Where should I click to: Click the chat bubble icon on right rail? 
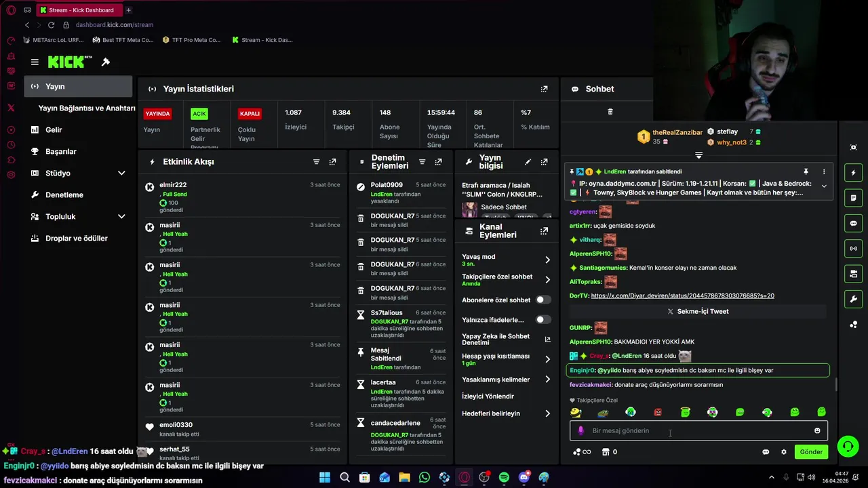[x=853, y=223]
